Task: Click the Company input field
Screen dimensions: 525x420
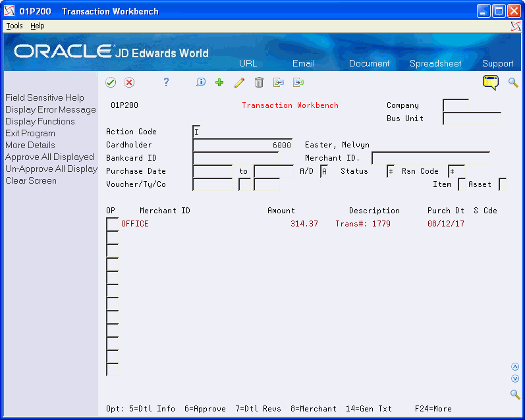Action: [x=456, y=105]
